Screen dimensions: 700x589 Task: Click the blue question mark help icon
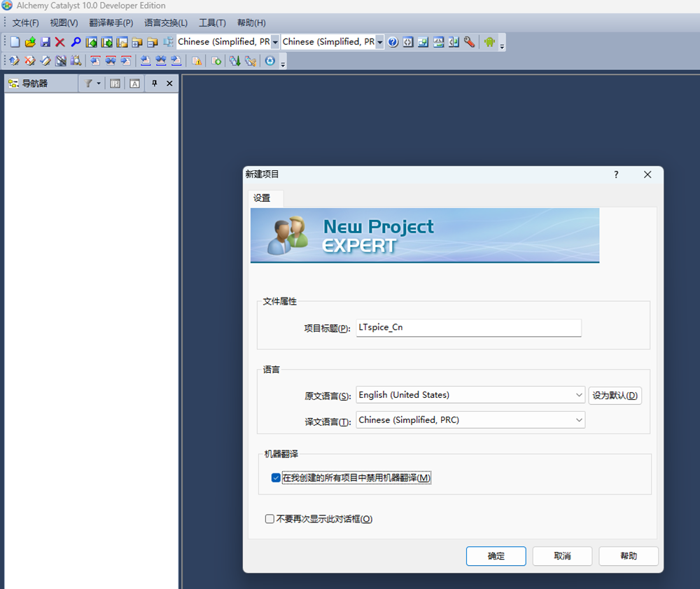coord(393,42)
